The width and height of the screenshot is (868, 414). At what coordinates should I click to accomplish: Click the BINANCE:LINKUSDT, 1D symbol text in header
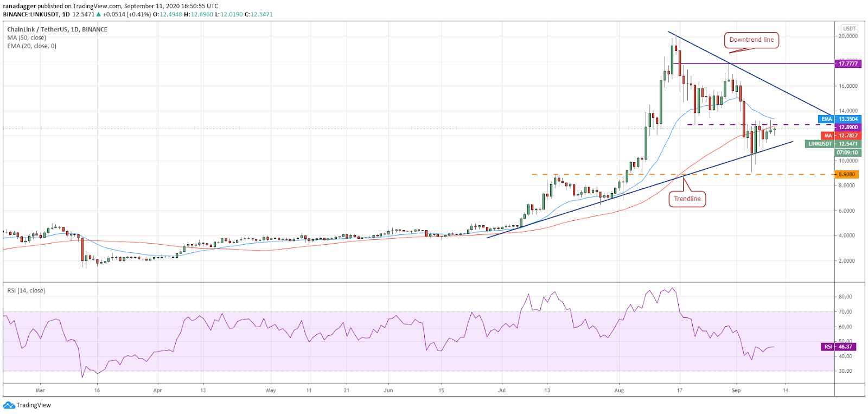36,15
